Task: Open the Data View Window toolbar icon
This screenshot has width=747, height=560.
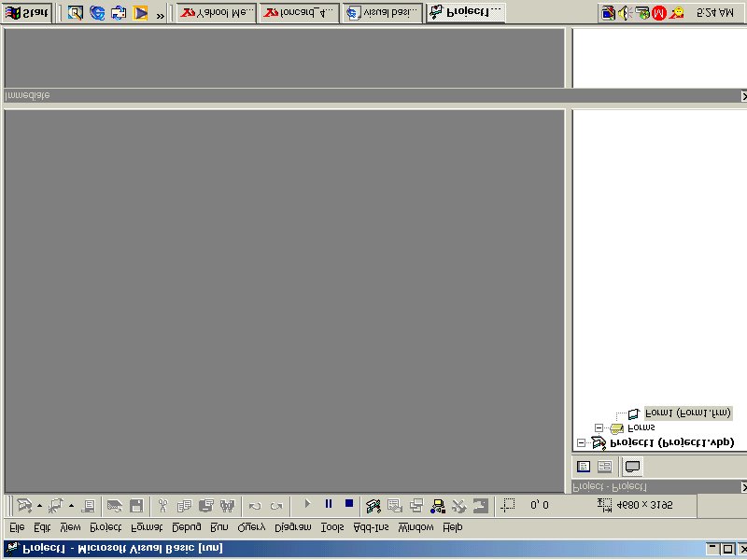Action: pos(481,505)
